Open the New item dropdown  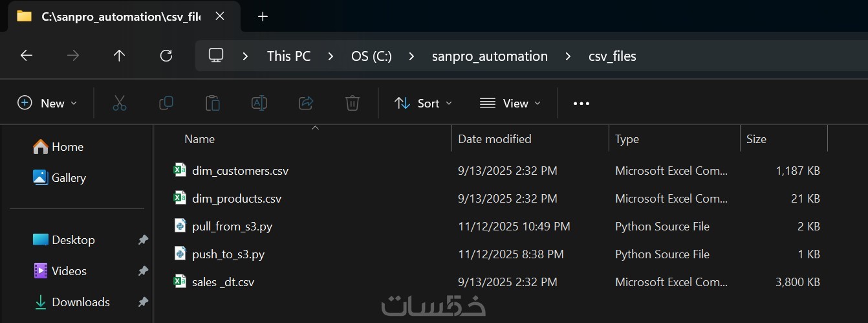pos(47,103)
